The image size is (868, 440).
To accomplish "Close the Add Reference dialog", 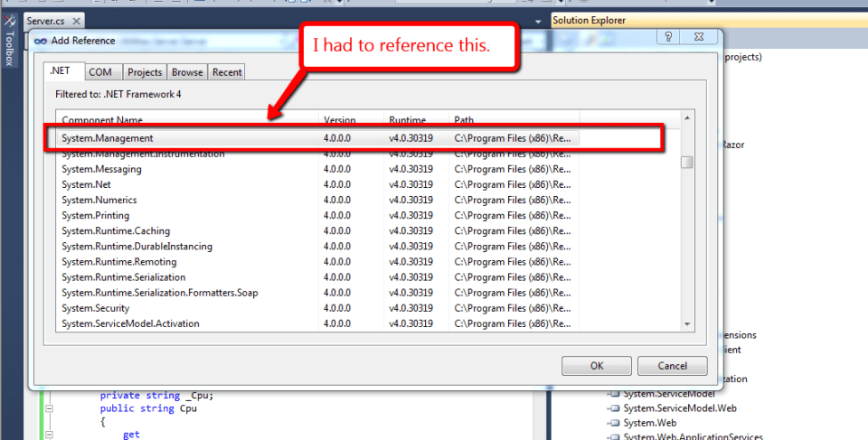I will (x=699, y=37).
